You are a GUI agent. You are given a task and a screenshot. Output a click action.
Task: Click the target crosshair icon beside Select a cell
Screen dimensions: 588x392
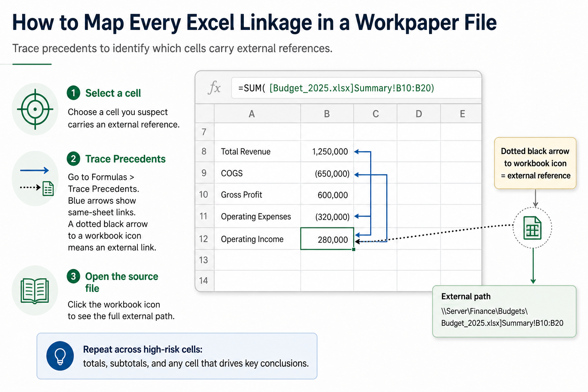click(x=35, y=109)
